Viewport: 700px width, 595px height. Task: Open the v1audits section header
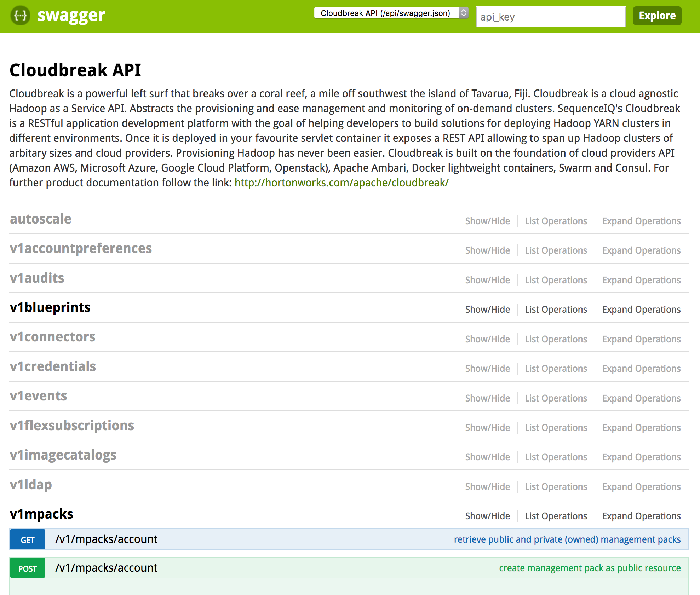pyautogui.click(x=36, y=278)
